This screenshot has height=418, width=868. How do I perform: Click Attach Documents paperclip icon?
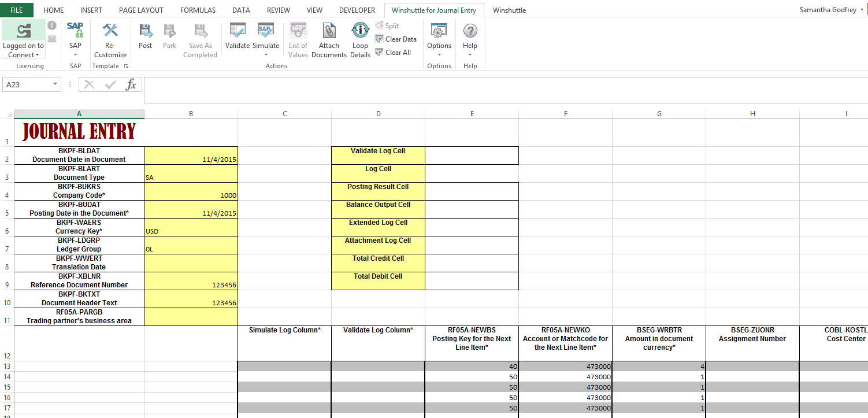pos(329,31)
